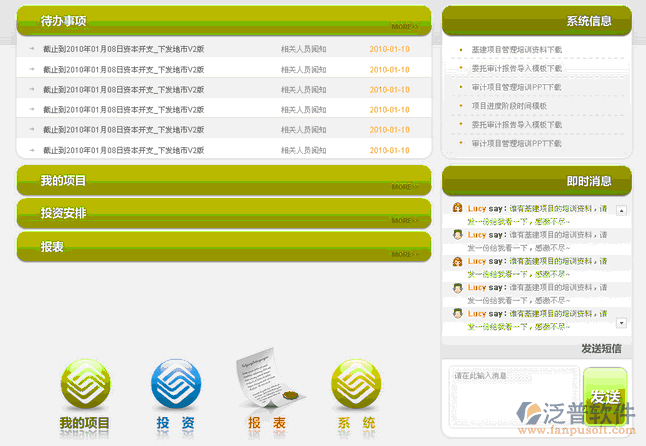Viewport: 646px width, 446px height.
Task: Open 基建项目管理培训资料下载 link
Action: tap(516, 49)
